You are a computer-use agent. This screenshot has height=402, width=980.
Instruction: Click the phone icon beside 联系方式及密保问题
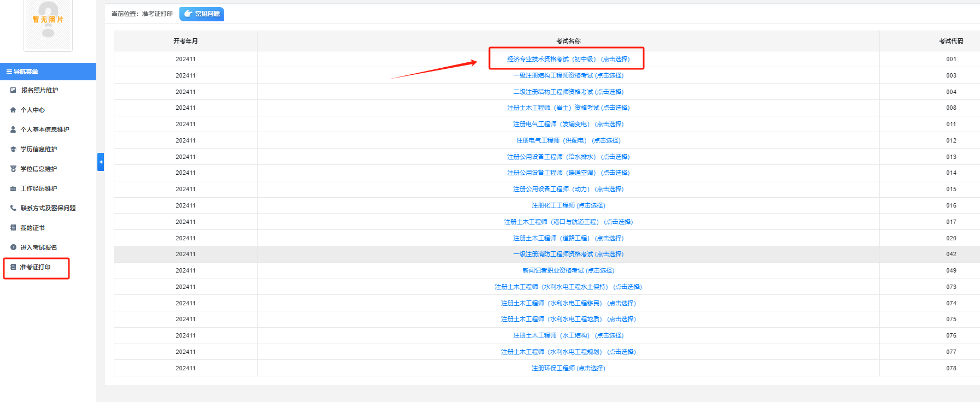coord(13,208)
